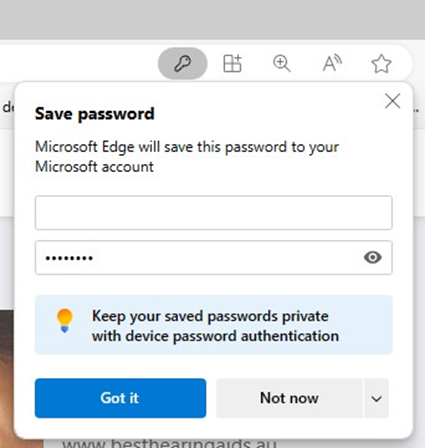Choose Not now to skip saving

[x=289, y=398]
